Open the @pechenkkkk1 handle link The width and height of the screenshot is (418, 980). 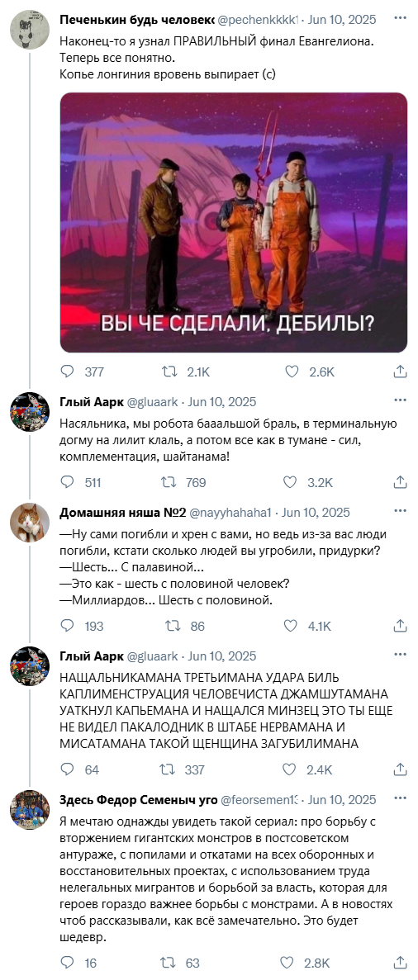point(259,19)
